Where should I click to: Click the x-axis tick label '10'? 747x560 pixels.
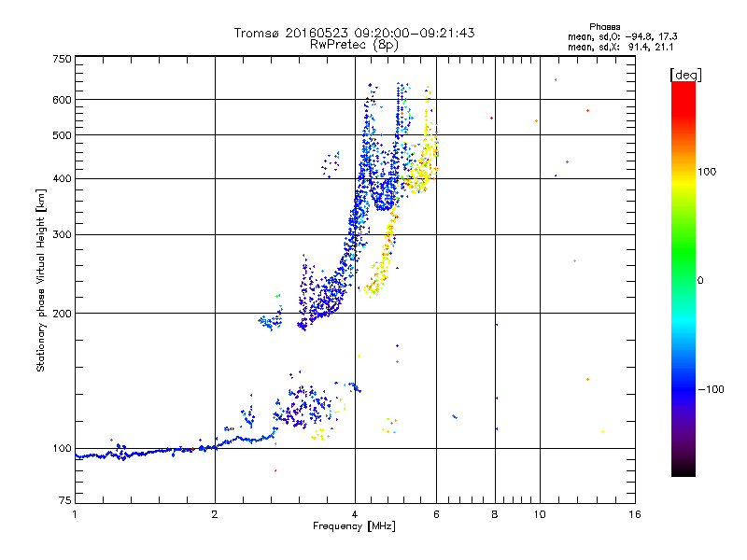(540, 514)
